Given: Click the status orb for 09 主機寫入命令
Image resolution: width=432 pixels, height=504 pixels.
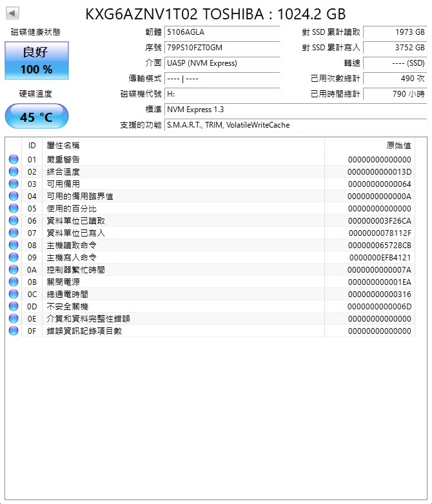Looking at the screenshot, I should [x=14, y=257].
